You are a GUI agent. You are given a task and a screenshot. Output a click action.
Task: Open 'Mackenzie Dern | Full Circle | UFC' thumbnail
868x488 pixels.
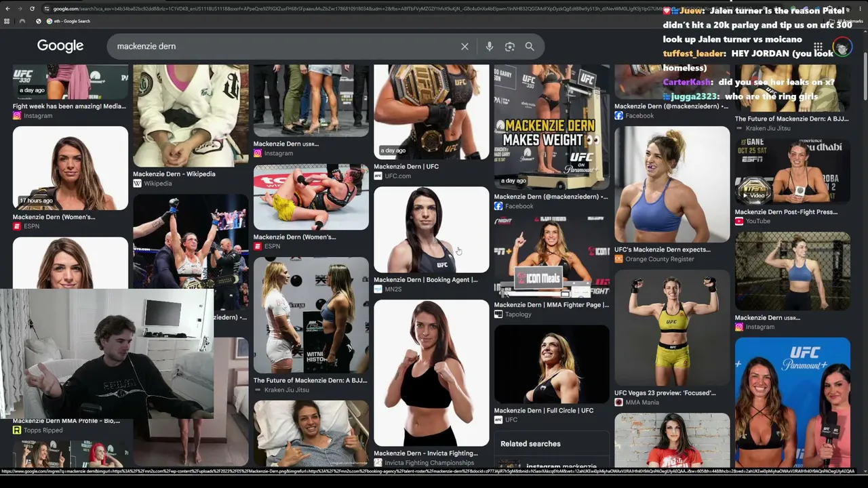(x=552, y=364)
